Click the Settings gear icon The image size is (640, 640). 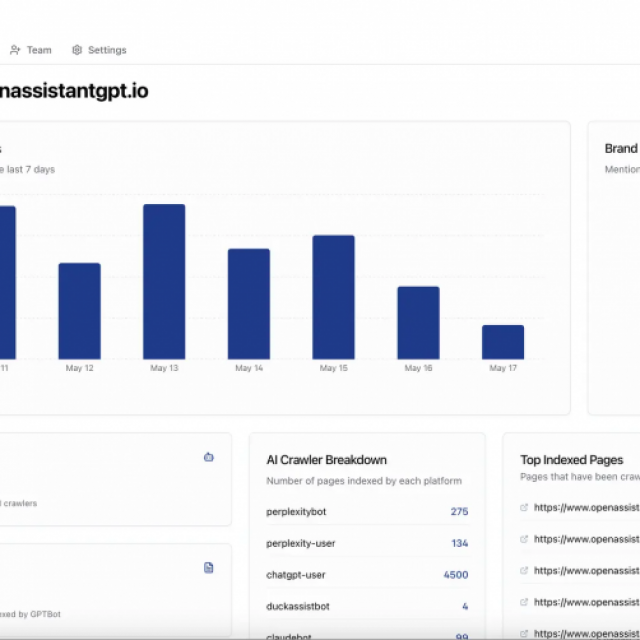pos(77,50)
